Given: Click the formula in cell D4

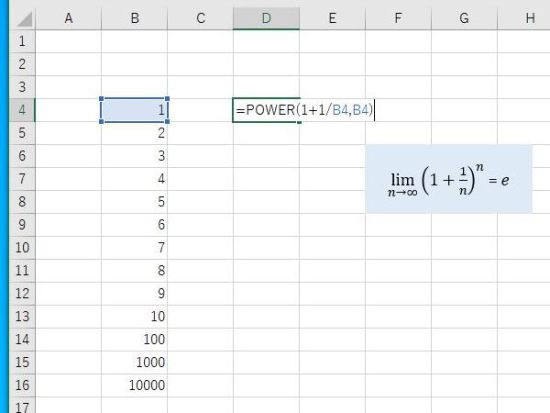Looking at the screenshot, I should coord(304,110).
